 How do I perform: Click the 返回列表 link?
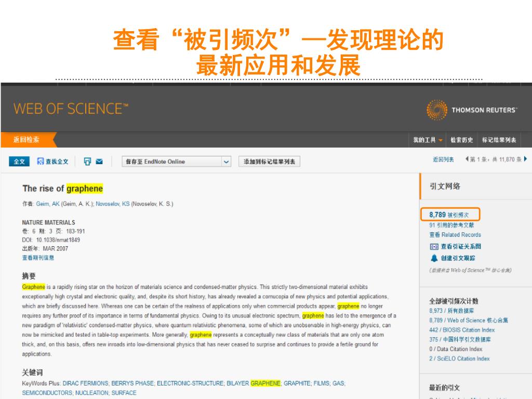[443, 159]
